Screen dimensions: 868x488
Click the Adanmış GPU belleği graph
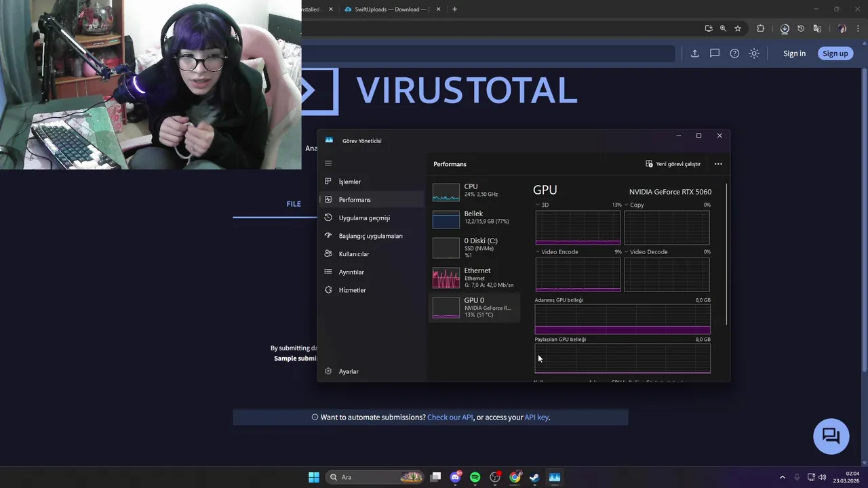click(x=623, y=319)
